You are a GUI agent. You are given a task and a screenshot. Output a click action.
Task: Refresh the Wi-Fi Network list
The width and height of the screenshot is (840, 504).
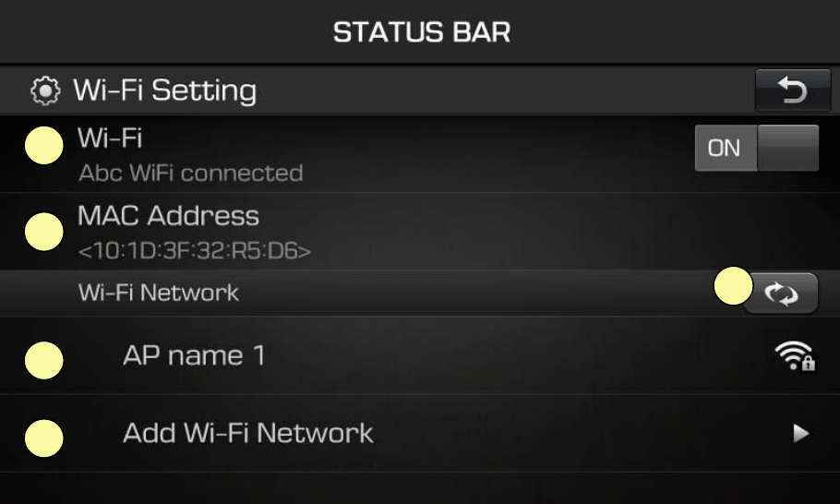point(783,294)
